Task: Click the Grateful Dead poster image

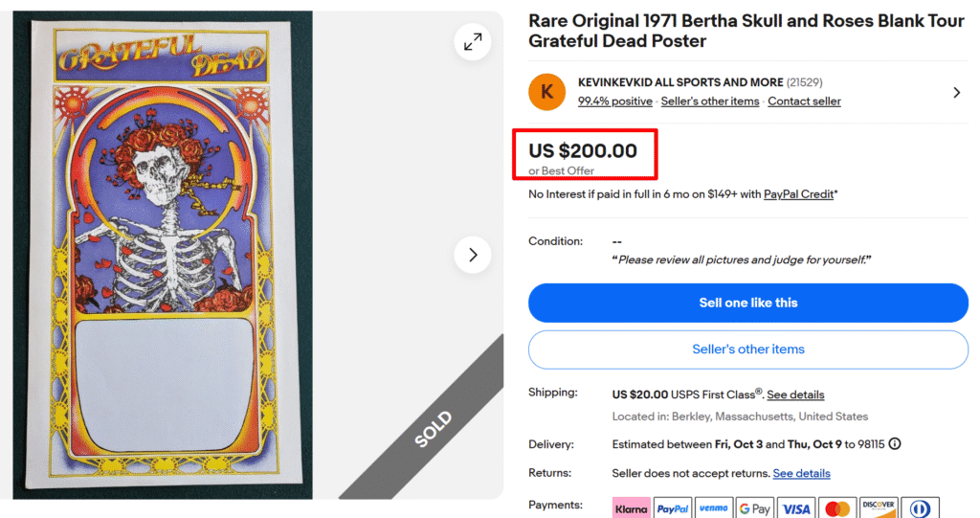Action: coord(158,255)
